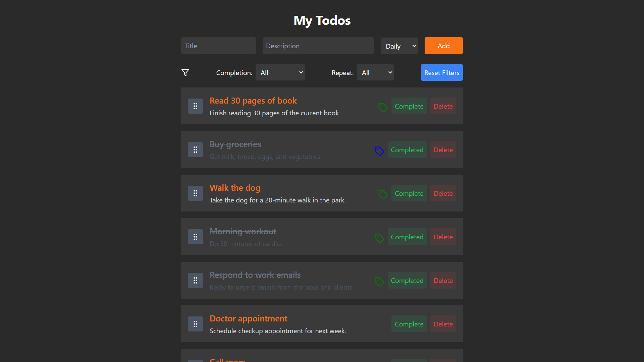The width and height of the screenshot is (644, 362).
Task: Click Reset Filters button
Action: [442, 72]
